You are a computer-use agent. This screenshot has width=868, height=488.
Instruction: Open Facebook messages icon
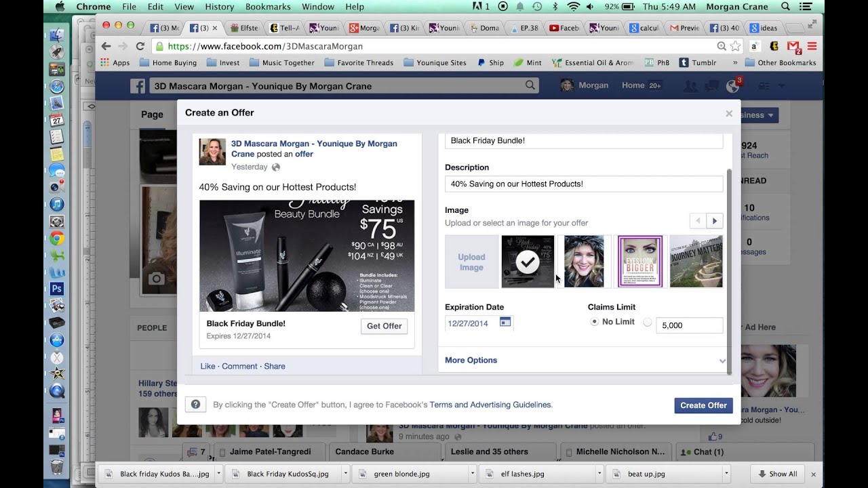[711, 86]
